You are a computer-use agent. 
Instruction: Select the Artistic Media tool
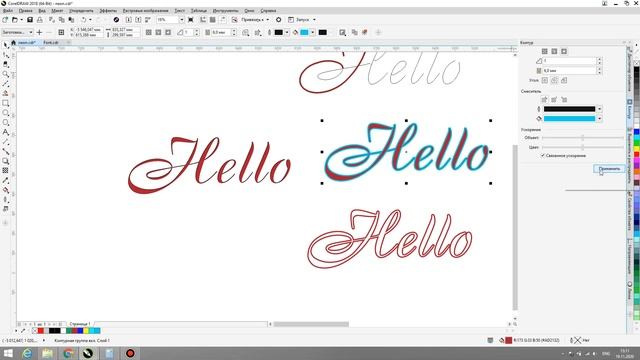click(6, 93)
